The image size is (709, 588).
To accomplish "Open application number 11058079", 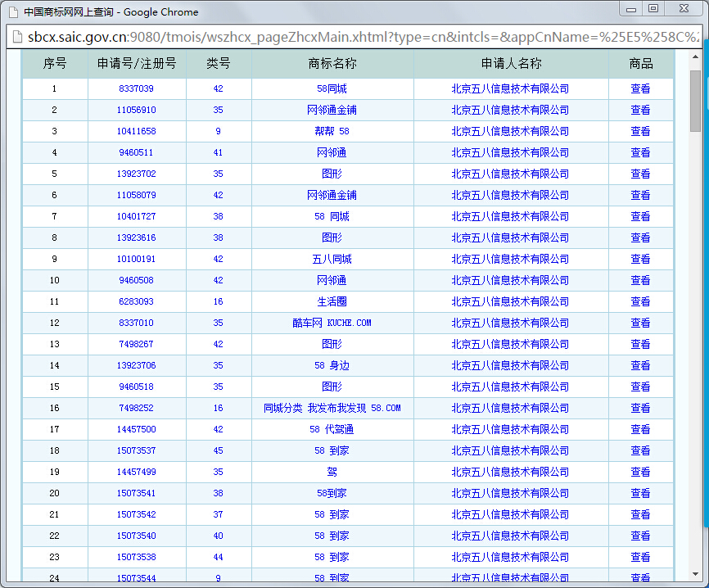I will point(136,195).
